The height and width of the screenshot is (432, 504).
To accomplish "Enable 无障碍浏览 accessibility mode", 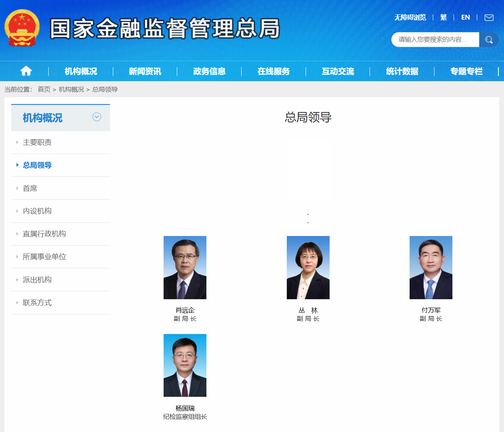I will [x=410, y=17].
